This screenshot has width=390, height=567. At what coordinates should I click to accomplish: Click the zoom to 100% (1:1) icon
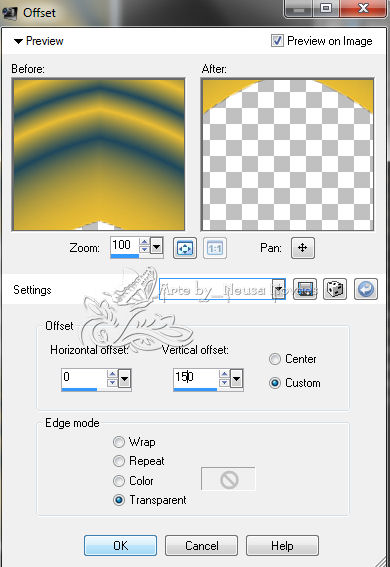pos(215,248)
